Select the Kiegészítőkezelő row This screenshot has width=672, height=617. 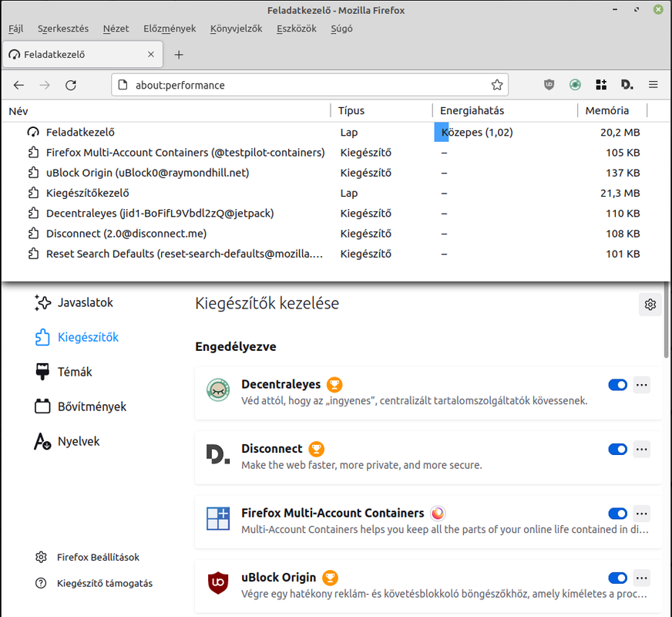[334, 193]
